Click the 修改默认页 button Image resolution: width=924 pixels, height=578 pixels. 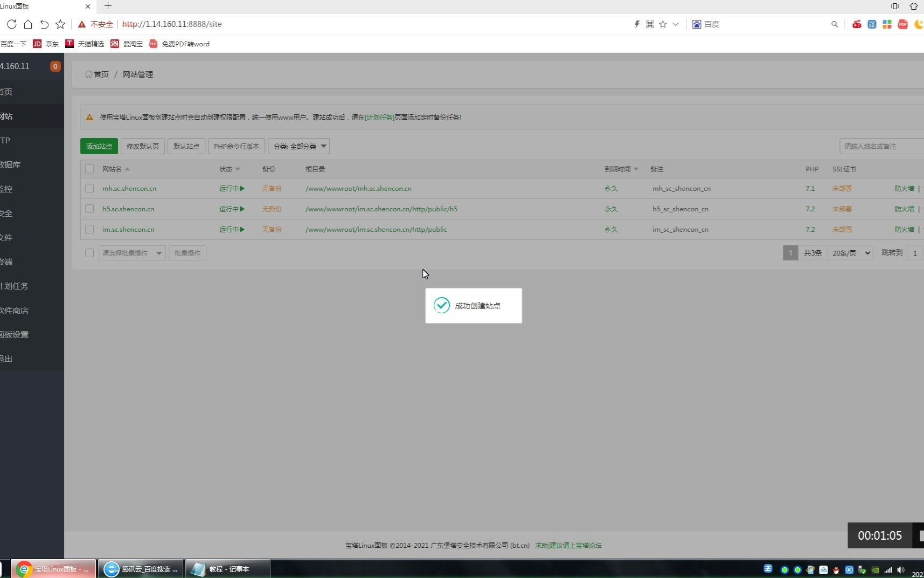click(143, 146)
